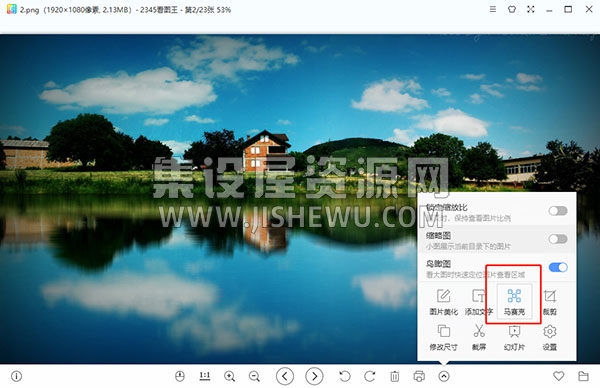Disable the 鸟瞰图 bird's-eye switch
Screen dimensions: 600x388
tap(558, 267)
